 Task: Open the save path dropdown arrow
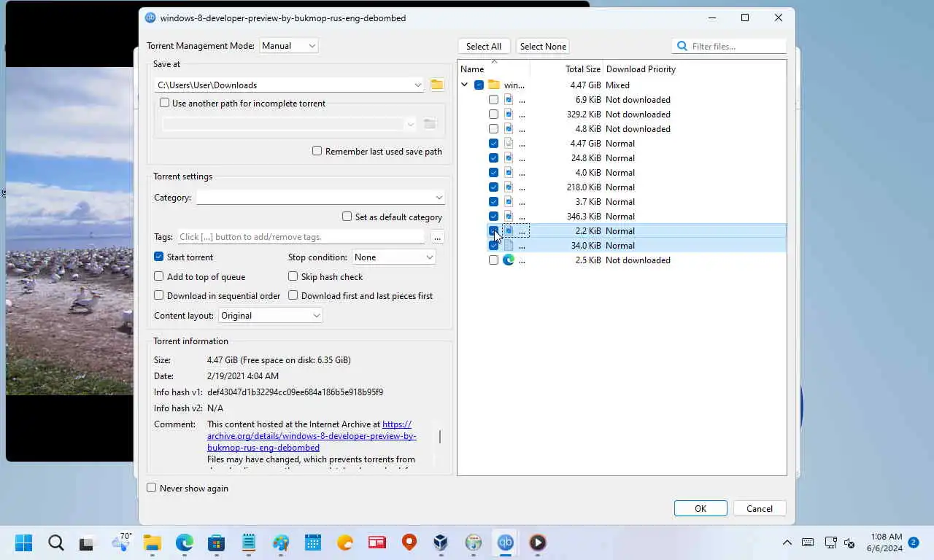click(417, 85)
